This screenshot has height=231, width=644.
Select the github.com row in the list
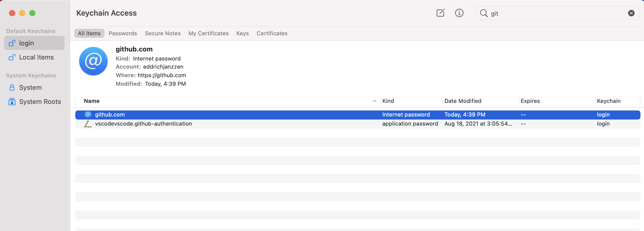[358, 115]
